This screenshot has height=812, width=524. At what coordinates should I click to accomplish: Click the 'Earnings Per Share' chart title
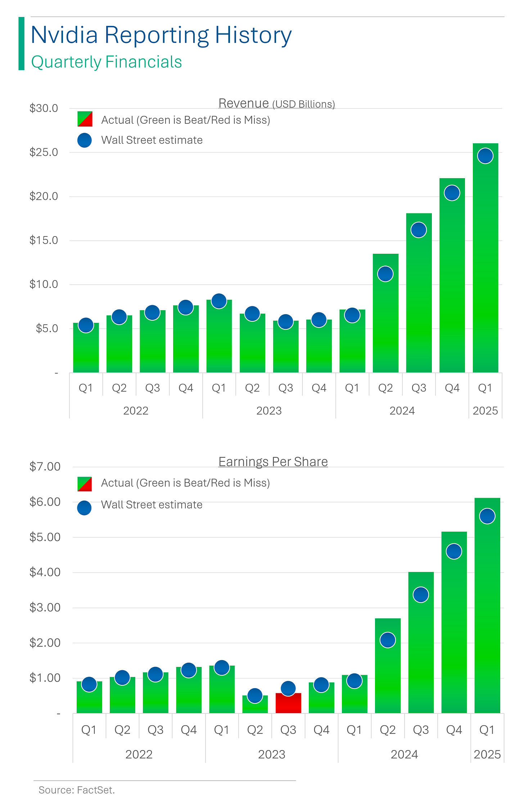pyautogui.click(x=273, y=462)
